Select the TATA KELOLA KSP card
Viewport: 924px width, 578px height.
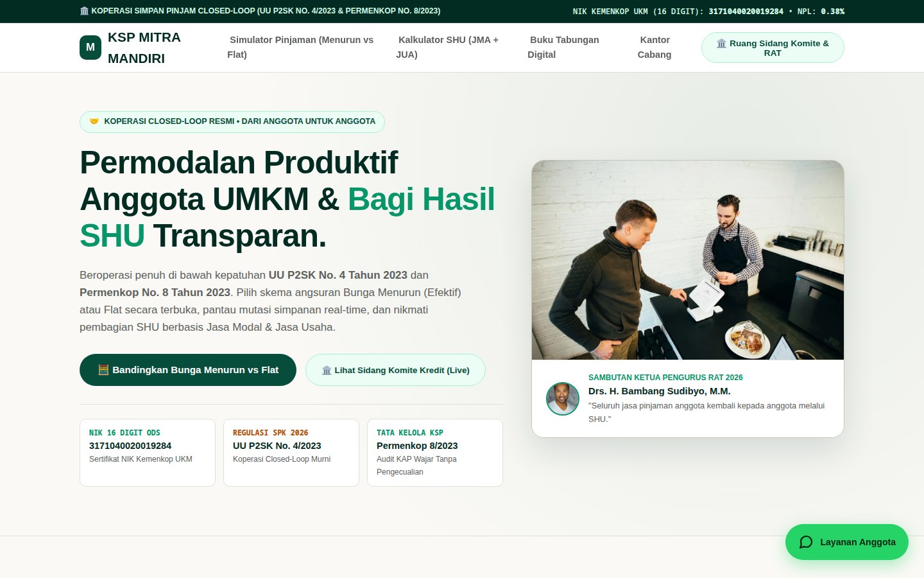(x=435, y=453)
